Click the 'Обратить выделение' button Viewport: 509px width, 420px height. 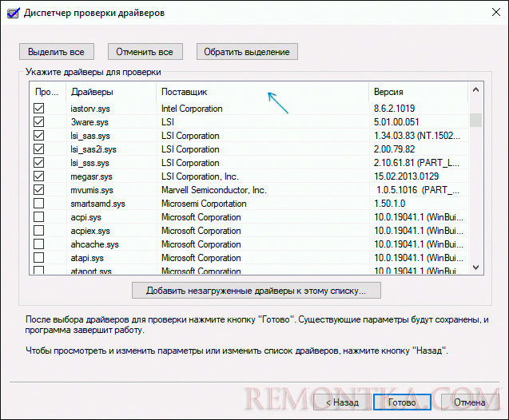pos(247,52)
